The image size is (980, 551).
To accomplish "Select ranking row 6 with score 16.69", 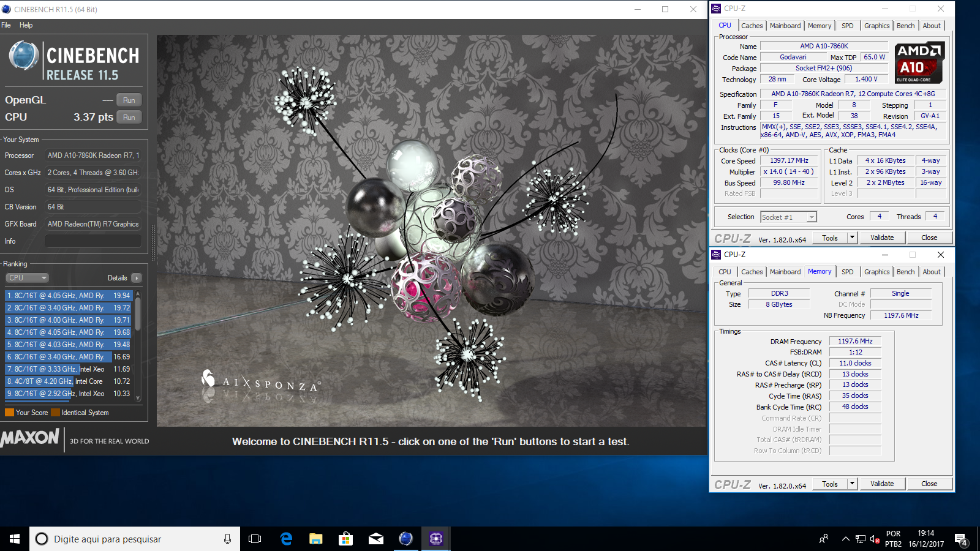I will coord(69,357).
